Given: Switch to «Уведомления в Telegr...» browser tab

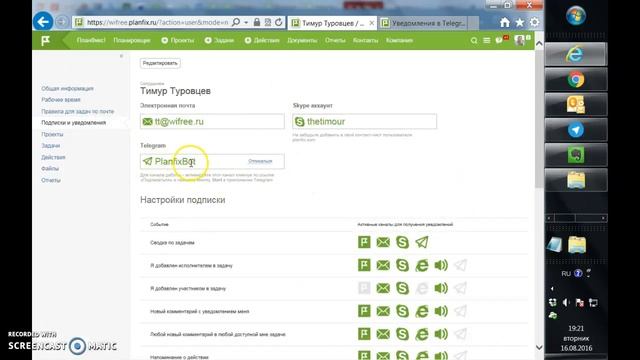Looking at the screenshot, I should (428, 23).
